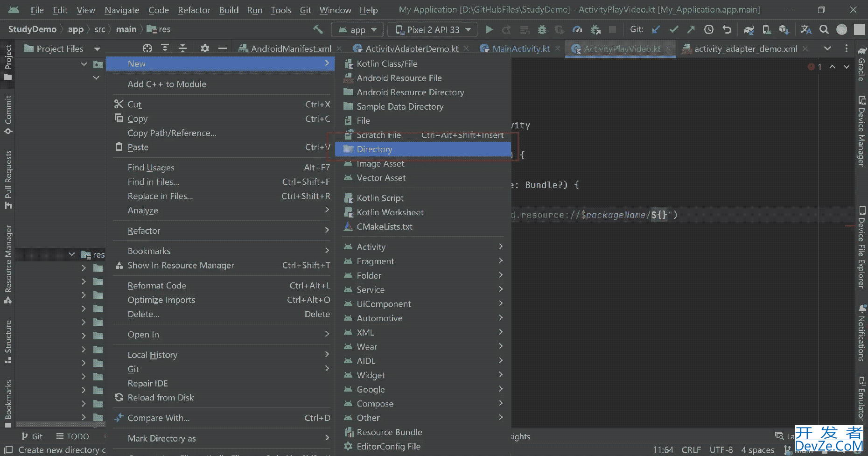Screen dimensions: 868x456
Task: Open the app run configuration dropdown
Action: 357,29
